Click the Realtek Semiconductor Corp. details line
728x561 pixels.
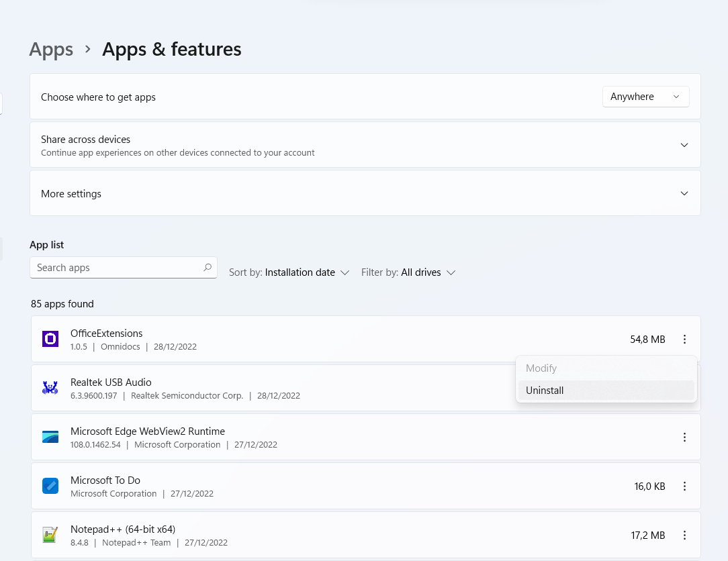185,396
